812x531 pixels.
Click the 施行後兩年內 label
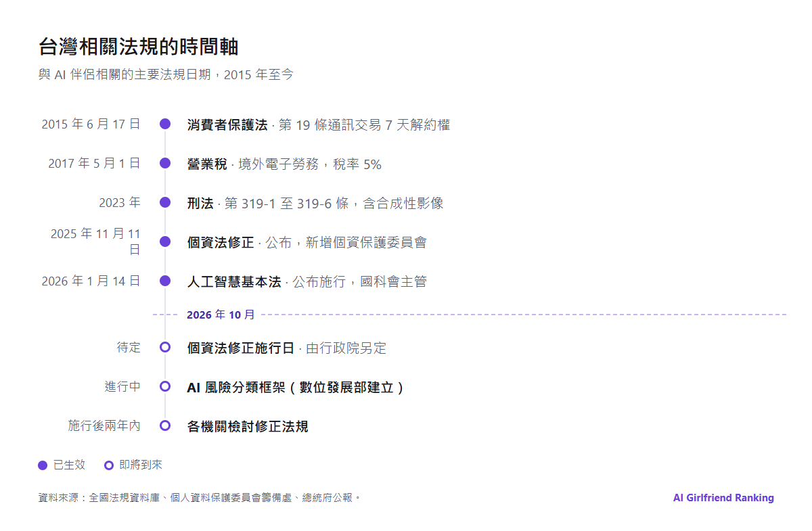[104, 425]
